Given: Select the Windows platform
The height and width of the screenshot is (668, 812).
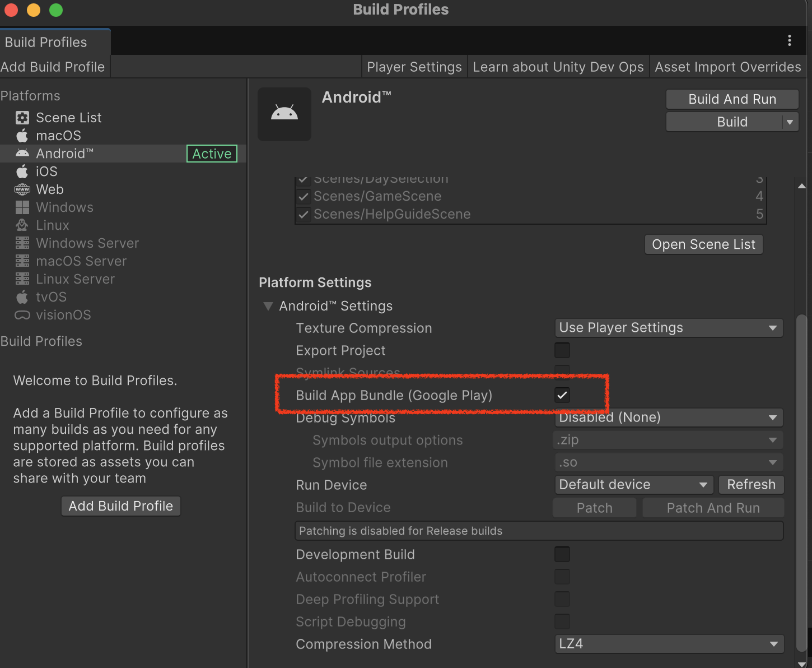Looking at the screenshot, I should pos(123,207).
